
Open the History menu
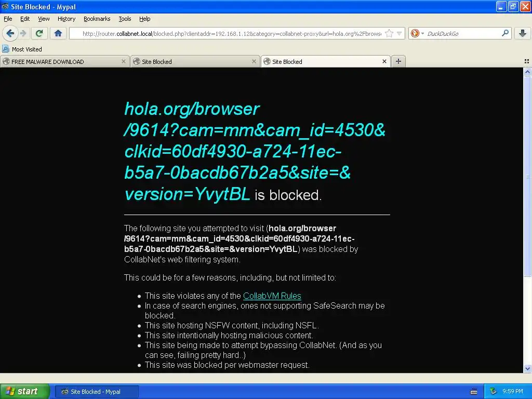pos(66,19)
